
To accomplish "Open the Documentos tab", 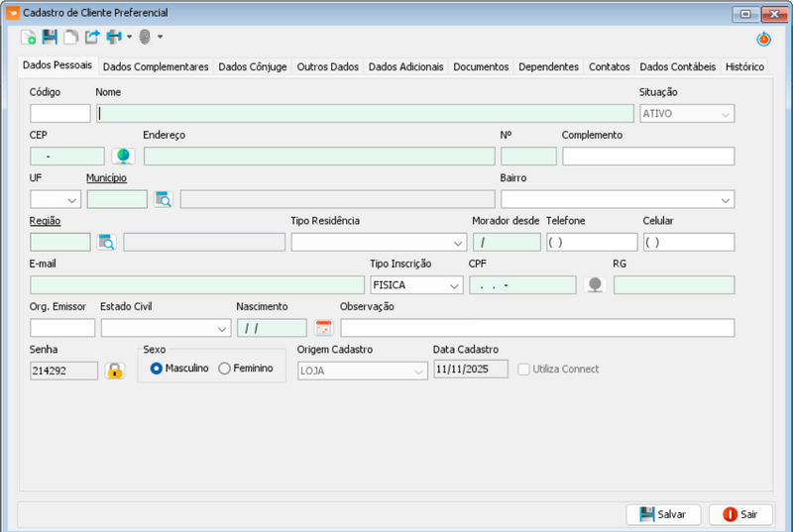I will 481,67.
